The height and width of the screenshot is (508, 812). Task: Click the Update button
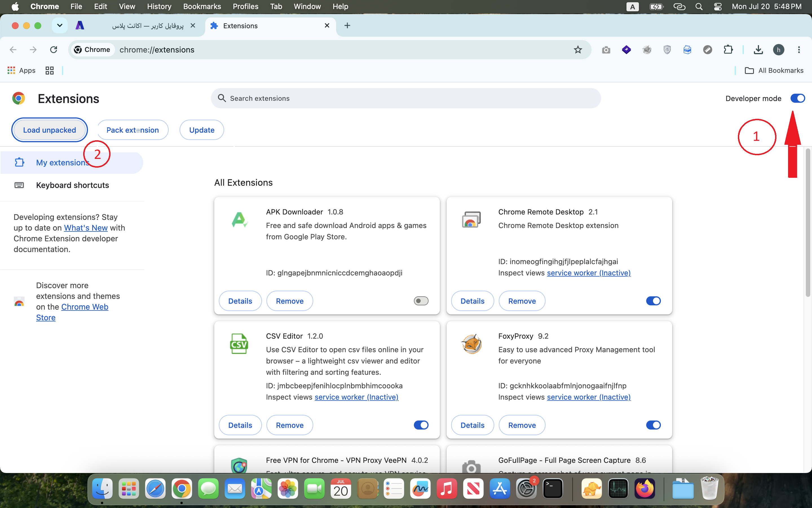pos(202,130)
